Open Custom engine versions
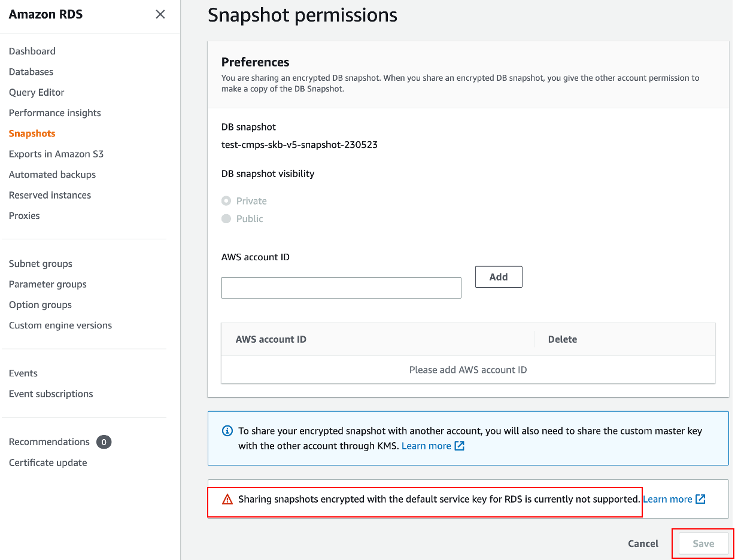 [60, 325]
